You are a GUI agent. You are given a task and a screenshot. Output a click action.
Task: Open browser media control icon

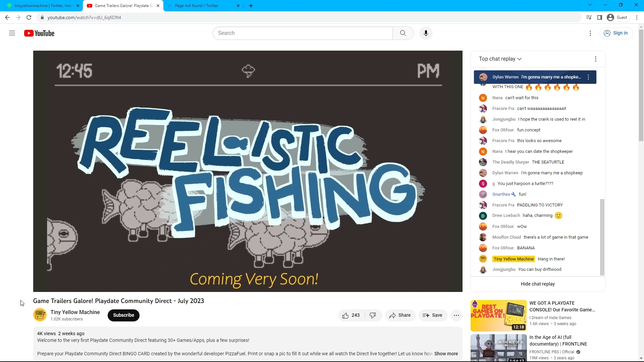click(x=589, y=17)
